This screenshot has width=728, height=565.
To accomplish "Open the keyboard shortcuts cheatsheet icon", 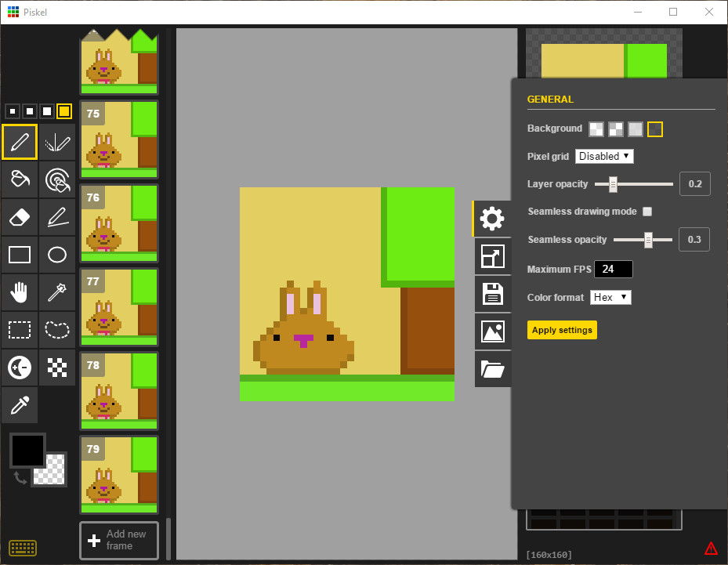I will point(23,548).
